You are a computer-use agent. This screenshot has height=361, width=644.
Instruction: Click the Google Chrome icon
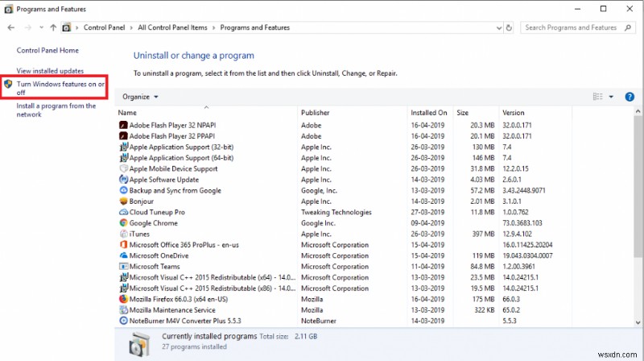tap(123, 223)
